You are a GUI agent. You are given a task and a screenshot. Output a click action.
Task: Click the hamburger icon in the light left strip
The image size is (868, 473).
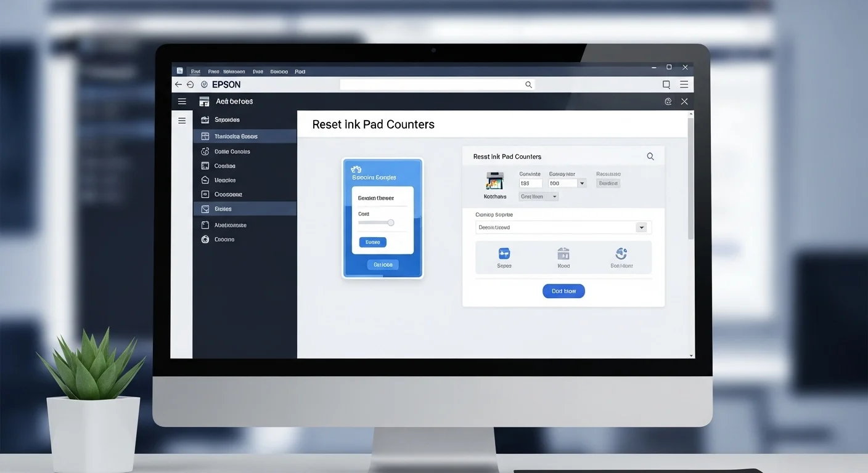coord(182,120)
